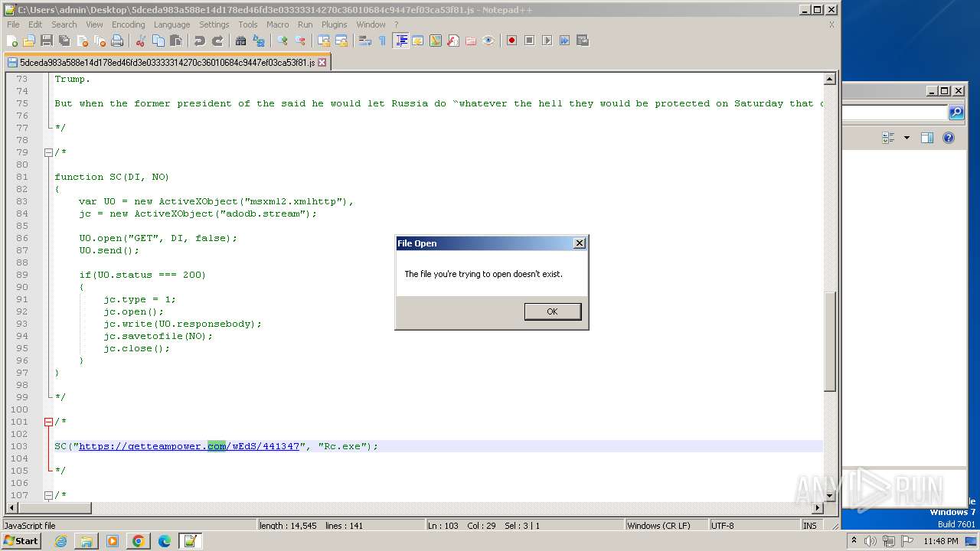Click the Save All toolbar icon
The height and width of the screenshot is (551, 980).
tap(64, 41)
